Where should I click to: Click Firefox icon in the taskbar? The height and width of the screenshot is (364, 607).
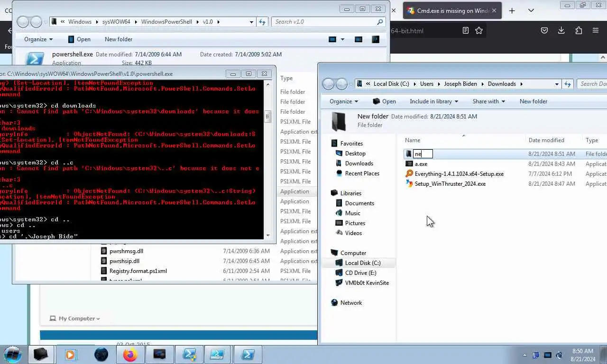pyautogui.click(x=130, y=354)
